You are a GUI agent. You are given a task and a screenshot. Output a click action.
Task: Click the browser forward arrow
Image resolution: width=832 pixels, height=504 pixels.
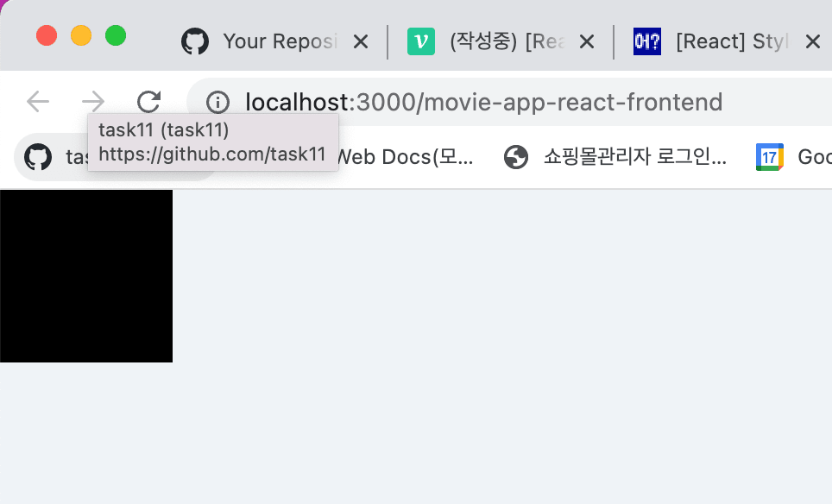tap(93, 101)
